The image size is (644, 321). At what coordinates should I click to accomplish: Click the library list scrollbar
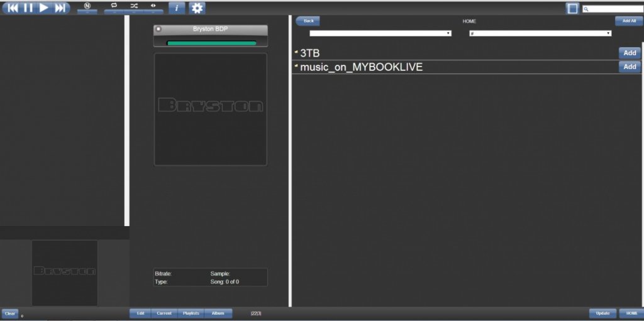pos(642,175)
